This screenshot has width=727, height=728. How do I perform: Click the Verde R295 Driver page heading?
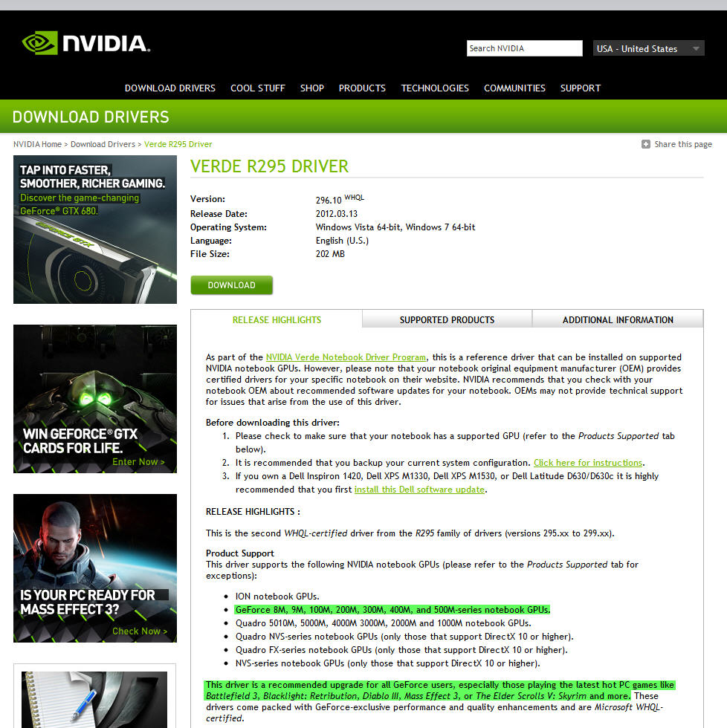[x=269, y=166]
